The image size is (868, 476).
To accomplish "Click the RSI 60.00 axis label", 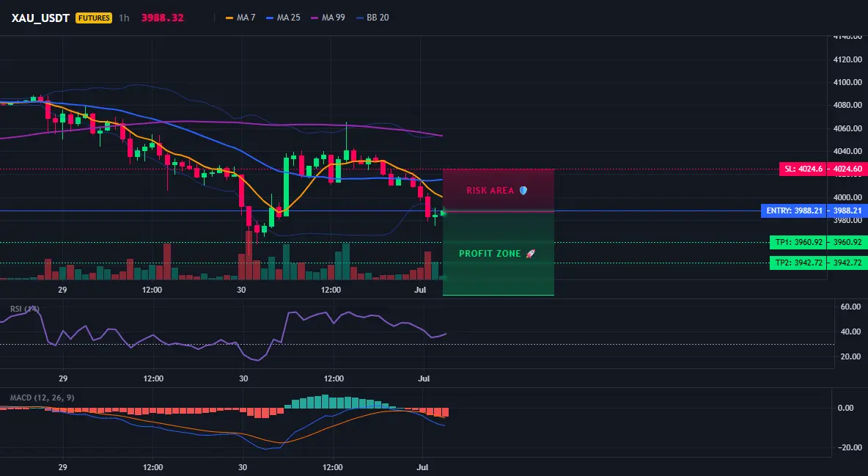I will (850, 307).
